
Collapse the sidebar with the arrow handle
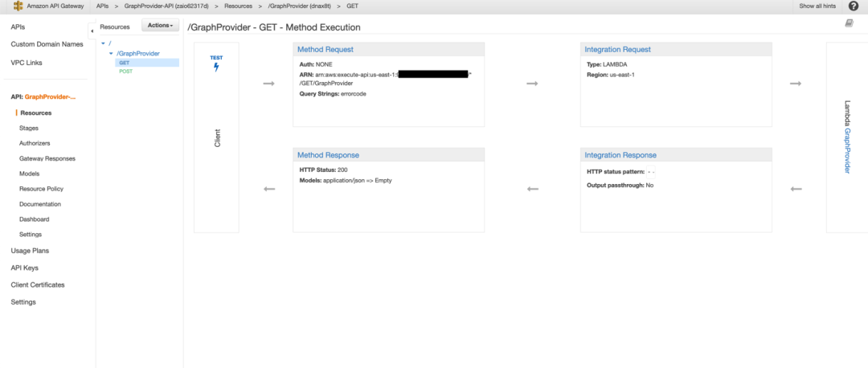tap(92, 31)
